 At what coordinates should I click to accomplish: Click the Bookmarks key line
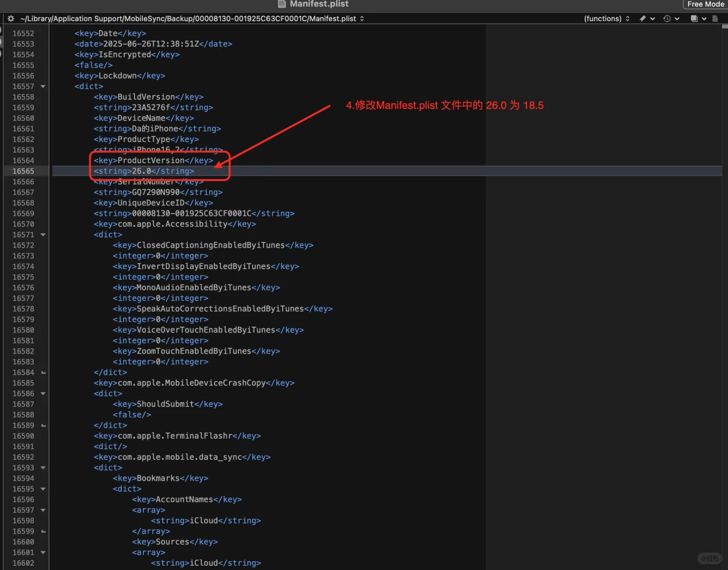click(x=160, y=478)
